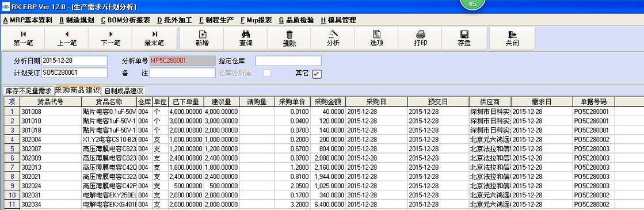Click item code 302021 cell
644x210 pixels.
click(51, 177)
